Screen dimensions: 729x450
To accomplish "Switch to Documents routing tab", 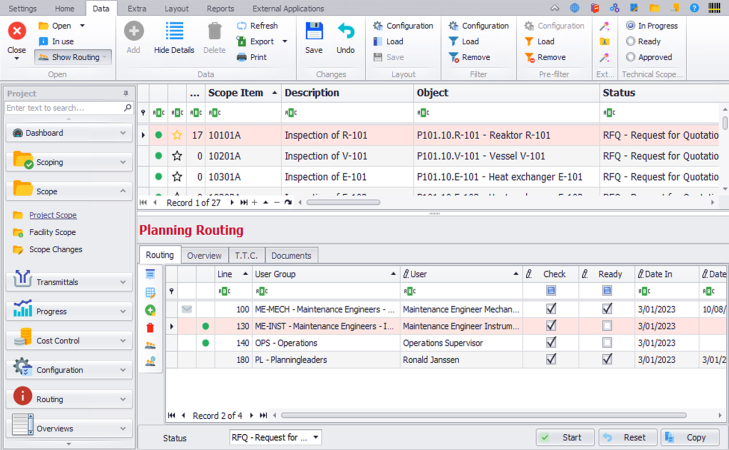I will click(x=291, y=256).
